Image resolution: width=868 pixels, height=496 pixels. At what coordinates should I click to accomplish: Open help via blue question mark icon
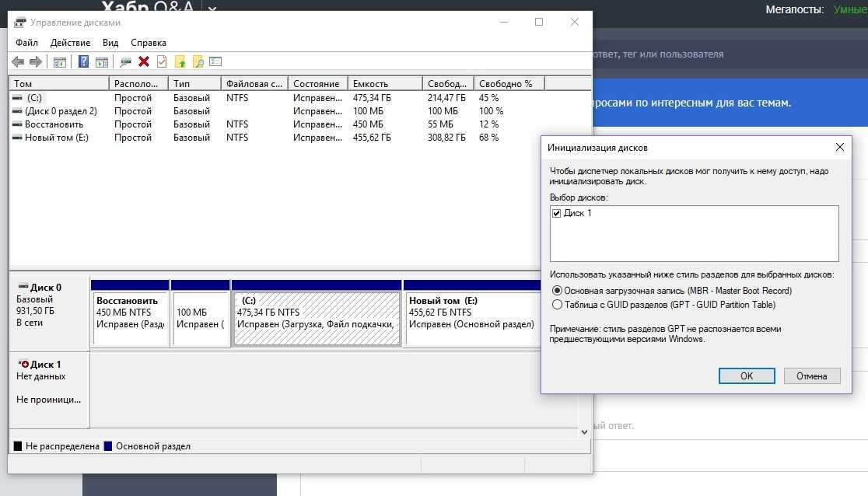pos(83,62)
